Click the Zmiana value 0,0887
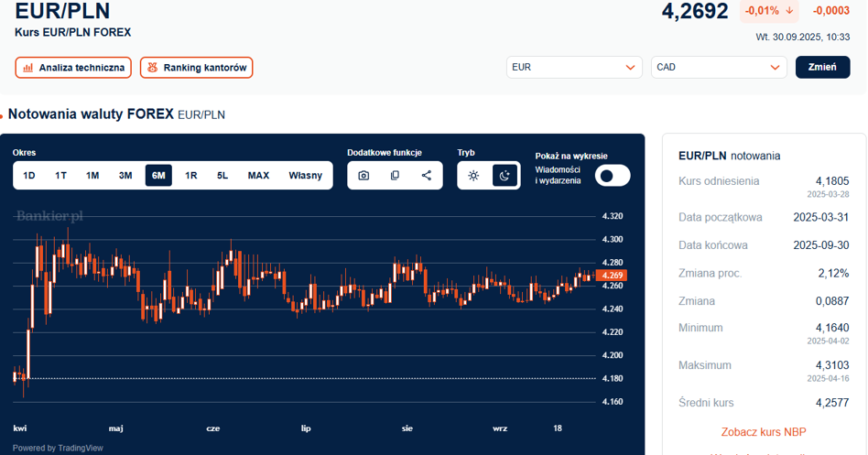The width and height of the screenshot is (868, 455). 832,301
